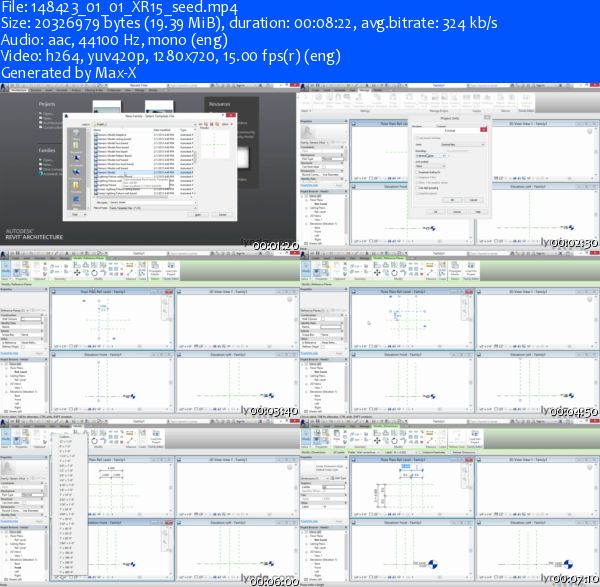Toggle Suppress trailing 0's in the Format dialog
The width and height of the screenshot is (600, 587).
[x=429, y=172]
